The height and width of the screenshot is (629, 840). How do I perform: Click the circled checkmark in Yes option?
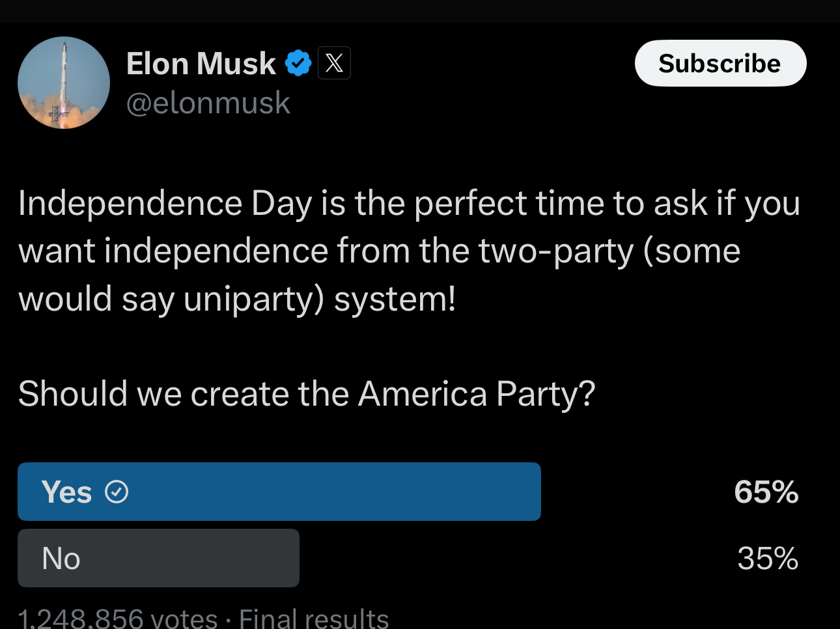tap(117, 492)
